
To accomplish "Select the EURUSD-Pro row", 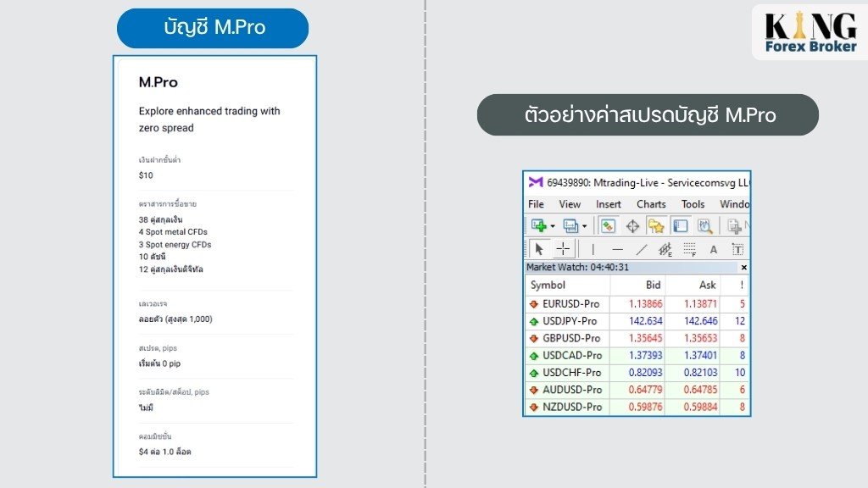I will (637, 304).
